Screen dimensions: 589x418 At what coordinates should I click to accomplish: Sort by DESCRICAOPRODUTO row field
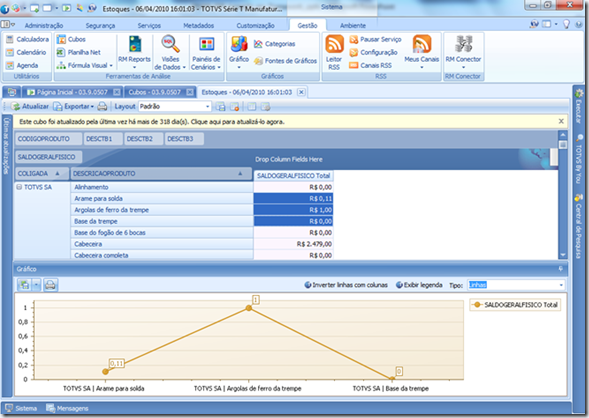click(x=161, y=174)
